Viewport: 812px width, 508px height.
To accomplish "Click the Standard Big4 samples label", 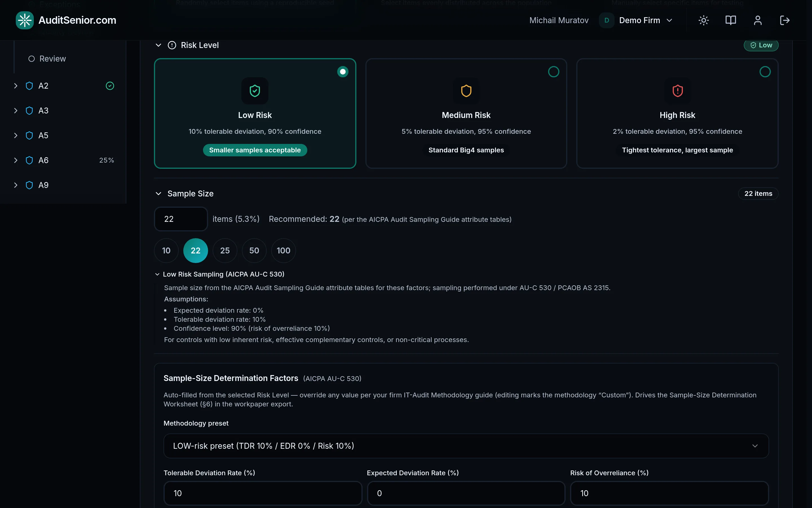I will pyautogui.click(x=466, y=150).
